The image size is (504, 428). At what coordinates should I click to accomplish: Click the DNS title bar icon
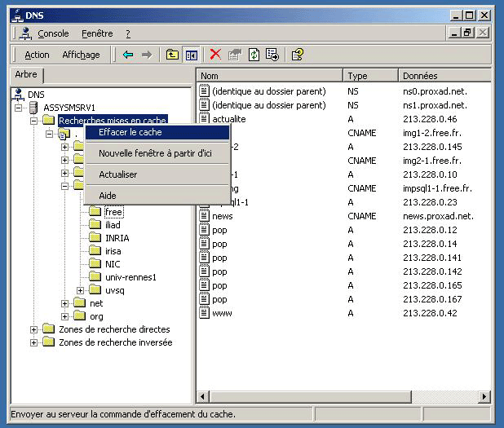[17, 15]
